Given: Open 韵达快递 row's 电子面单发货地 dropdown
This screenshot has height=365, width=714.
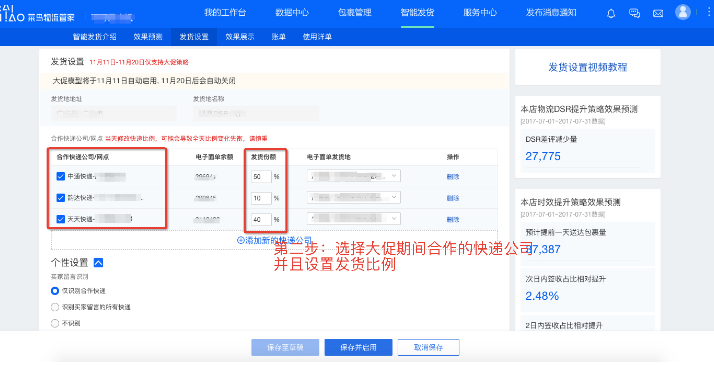Looking at the screenshot, I should pos(354,198).
